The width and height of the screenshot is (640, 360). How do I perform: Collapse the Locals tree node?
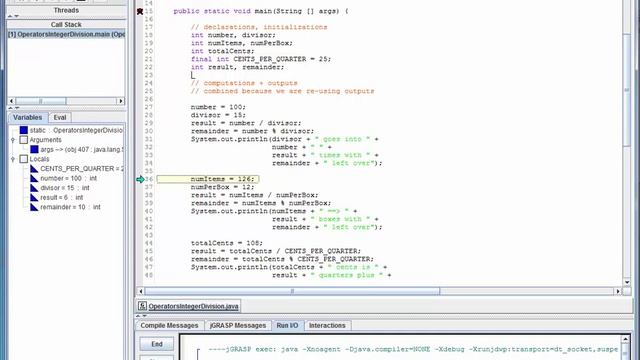13,159
